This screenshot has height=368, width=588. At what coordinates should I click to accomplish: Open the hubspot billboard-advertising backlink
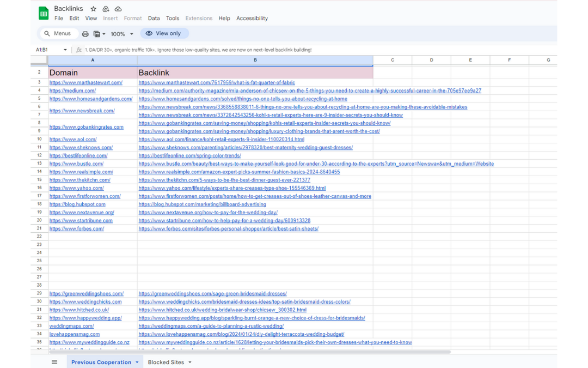coord(202,204)
